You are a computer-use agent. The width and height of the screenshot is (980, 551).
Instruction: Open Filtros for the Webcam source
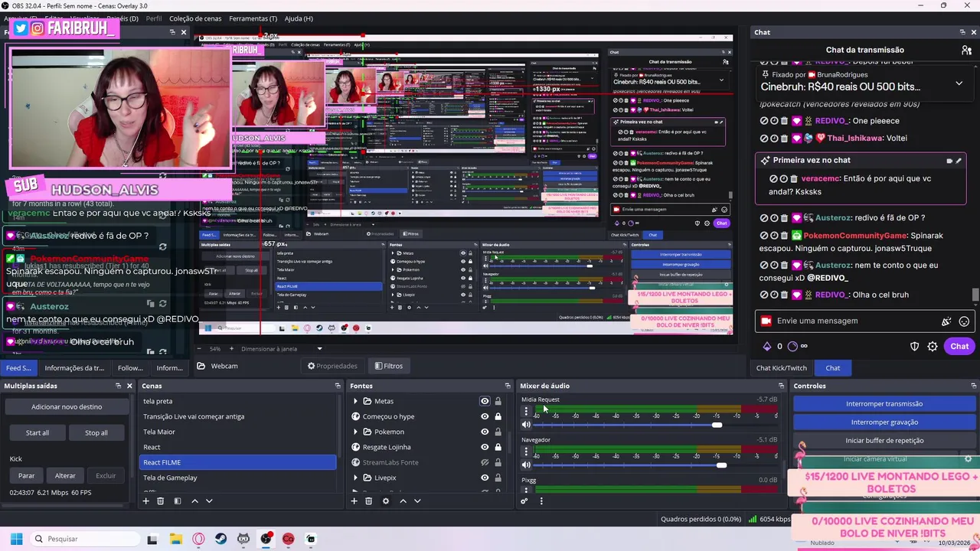coord(387,366)
